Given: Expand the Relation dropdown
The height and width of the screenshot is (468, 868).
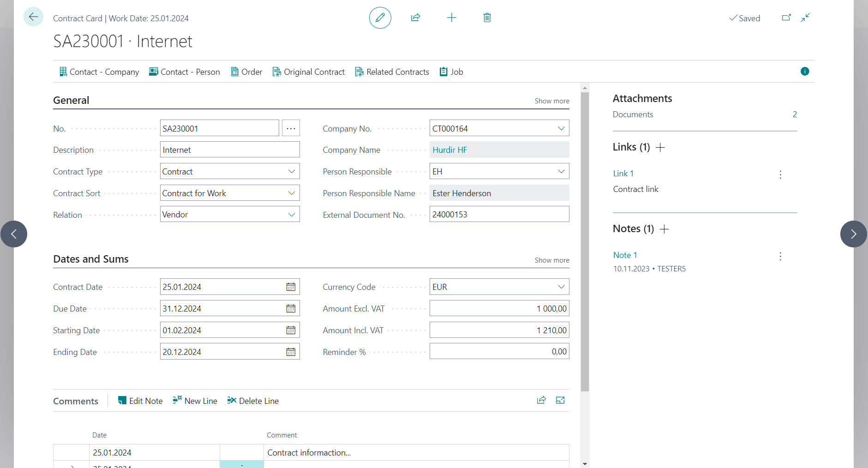Looking at the screenshot, I should tap(291, 215).
